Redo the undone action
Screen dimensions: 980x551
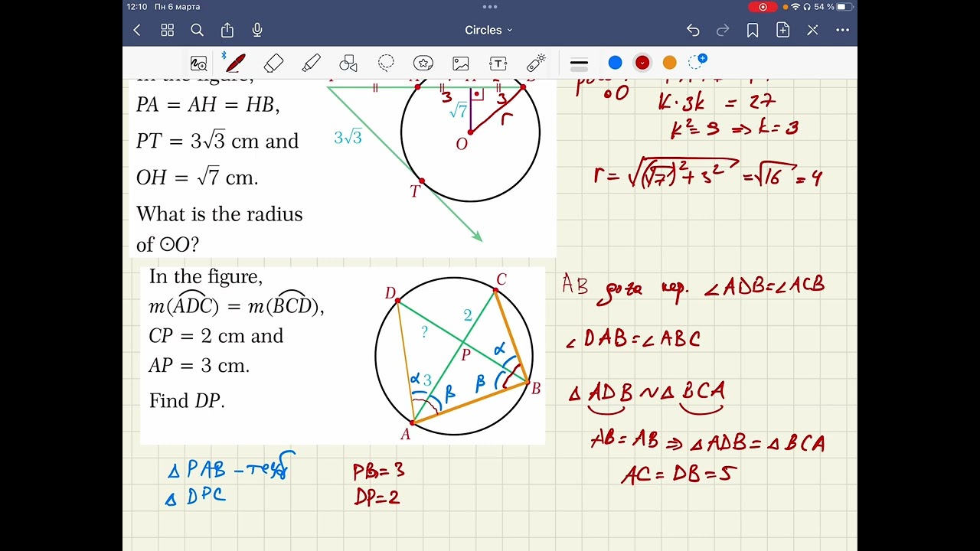(x=723, y=30)
